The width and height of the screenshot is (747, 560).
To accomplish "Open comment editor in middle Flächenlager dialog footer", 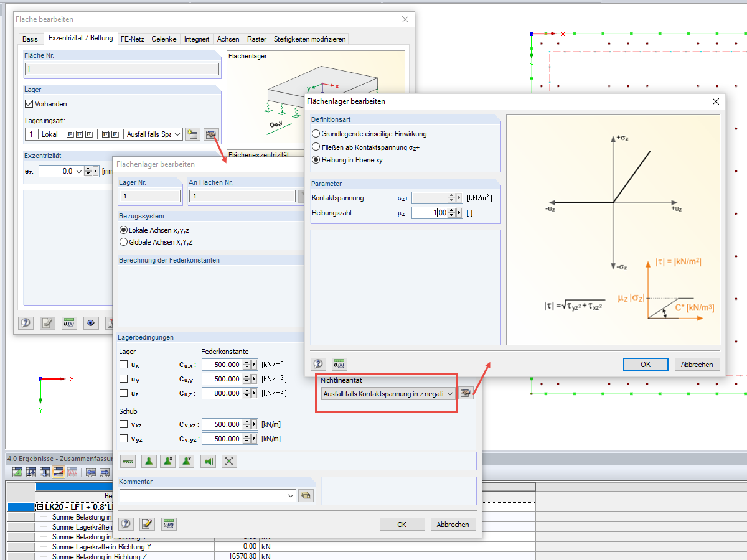I will [x=147, y=524].
